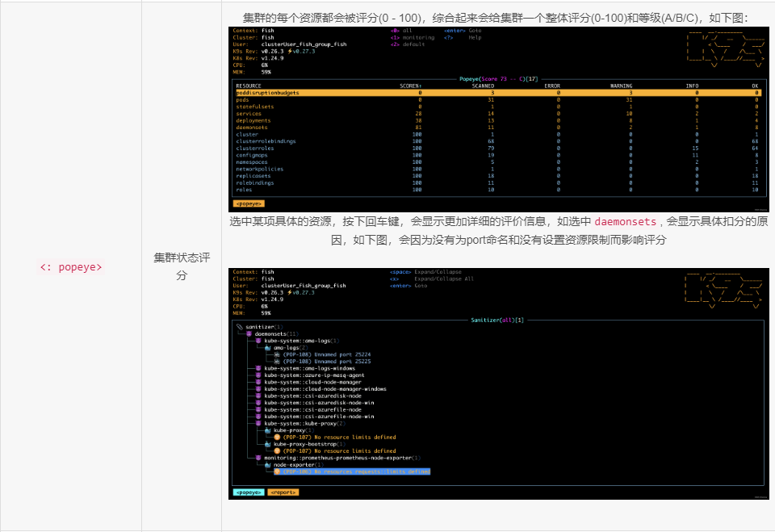Select the daemonsets row in the Popeye table
The image size is (775, 532).
[498, 128]
